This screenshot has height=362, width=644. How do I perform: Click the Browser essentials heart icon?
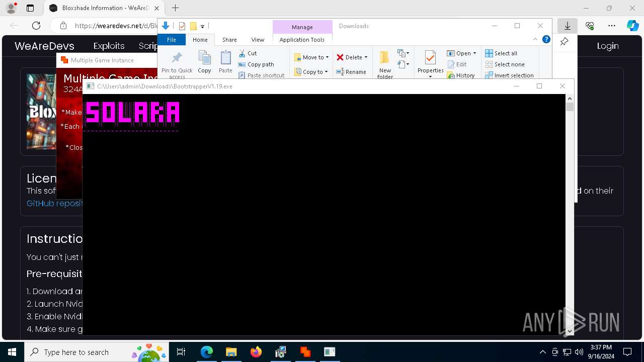click(590, 26)
